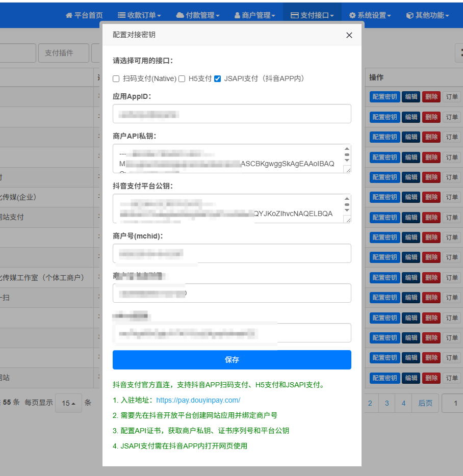
Task: Click 订单 in the first table row
Action: (452, 97)
